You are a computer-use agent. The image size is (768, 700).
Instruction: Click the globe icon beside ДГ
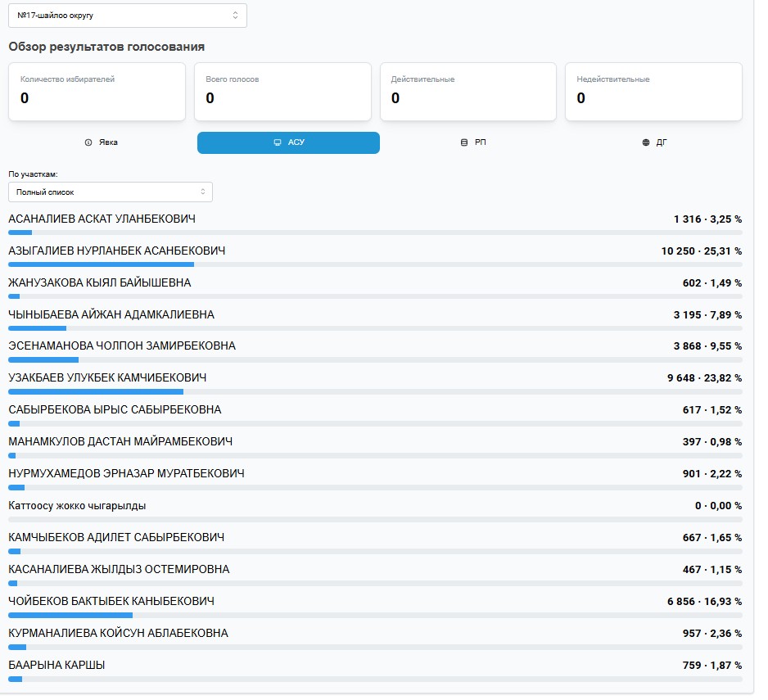click(x=646, y=142)
